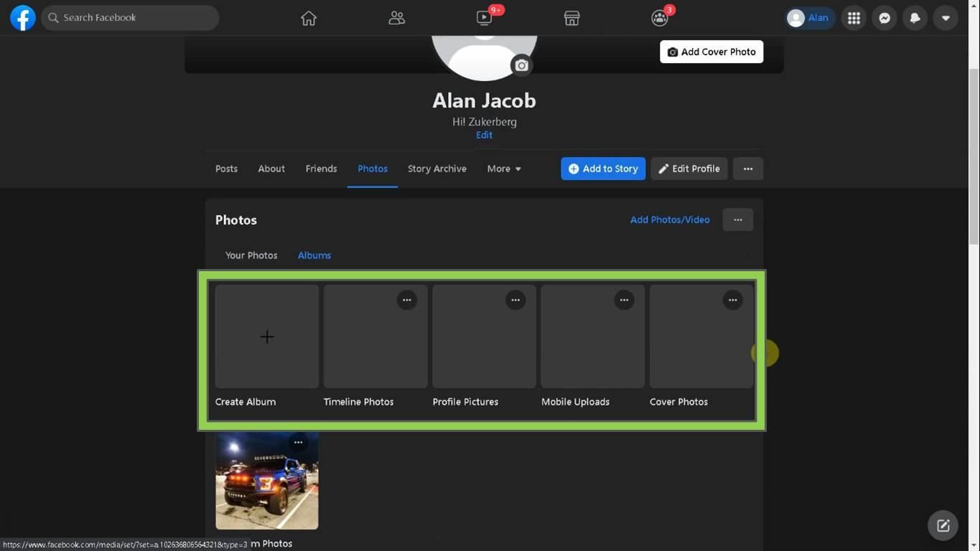Open the Timeline Photos album tile

[375, 336]
